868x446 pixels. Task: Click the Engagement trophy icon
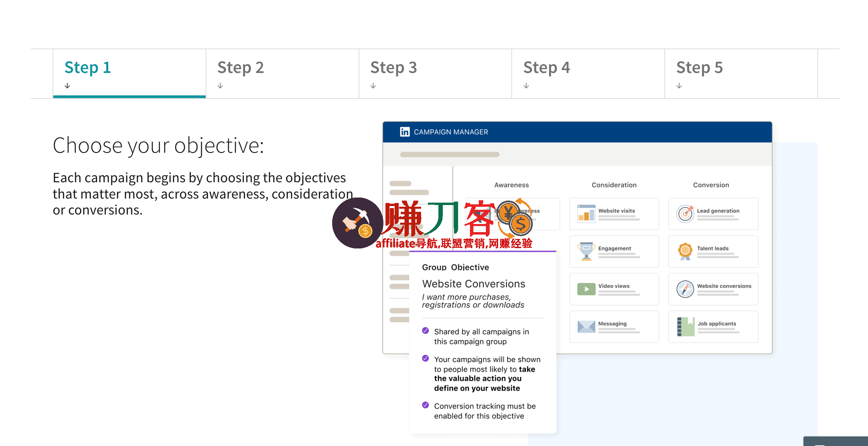click(586, 252)
